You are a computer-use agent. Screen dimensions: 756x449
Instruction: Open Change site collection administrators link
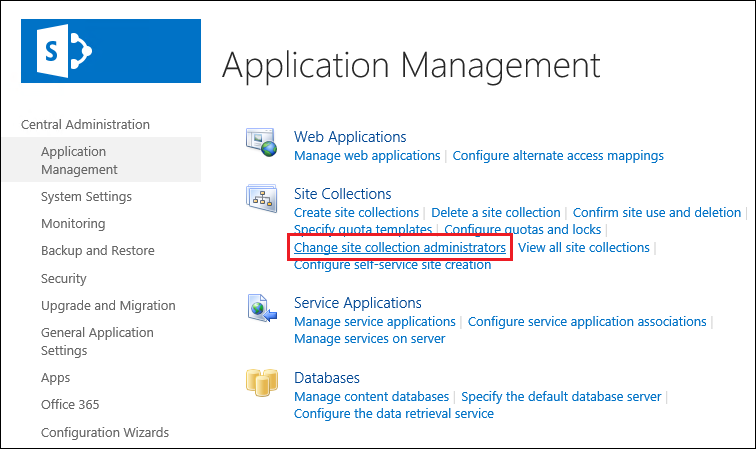(400, 247)
